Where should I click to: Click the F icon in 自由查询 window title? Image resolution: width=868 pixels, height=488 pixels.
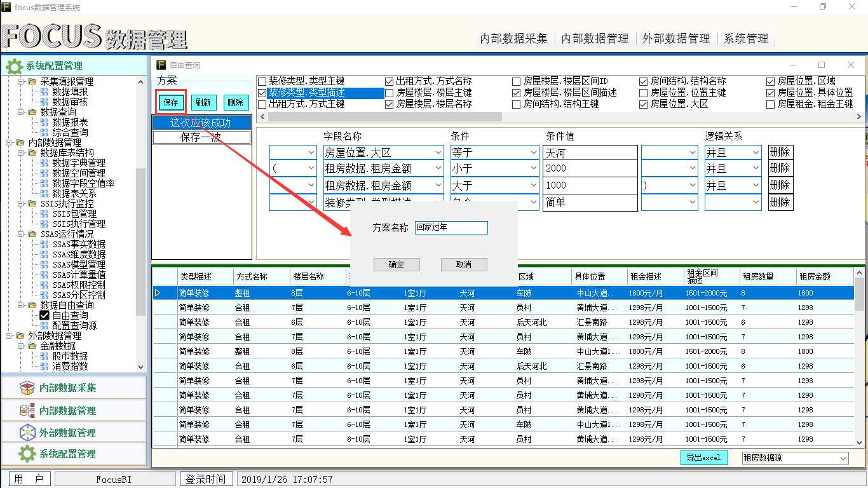click(x=161, y=65)
